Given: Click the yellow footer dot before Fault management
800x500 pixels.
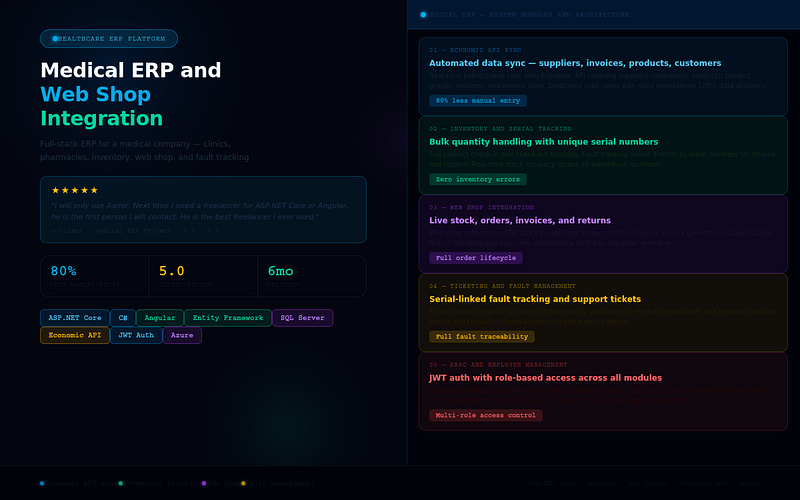Looking at the screenshot, I should [243, 483].
